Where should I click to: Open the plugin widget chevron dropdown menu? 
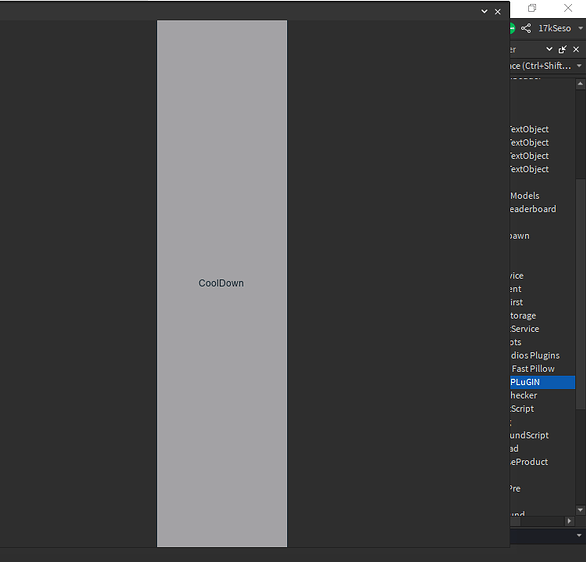coord(484,12)
